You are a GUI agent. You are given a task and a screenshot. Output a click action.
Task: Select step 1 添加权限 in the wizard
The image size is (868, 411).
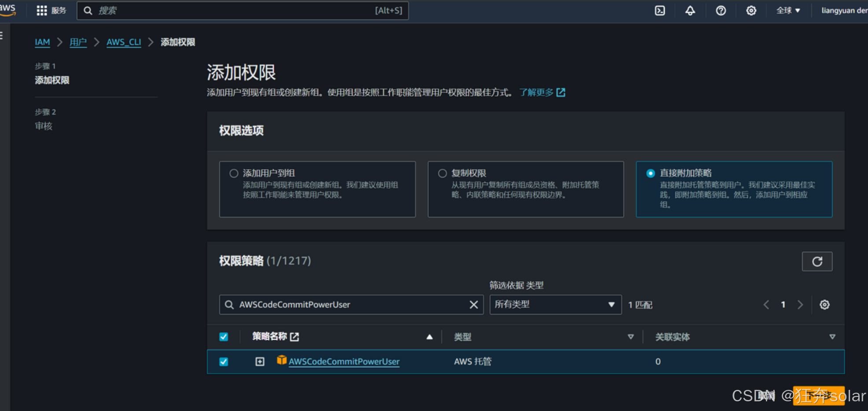[52, 80]
